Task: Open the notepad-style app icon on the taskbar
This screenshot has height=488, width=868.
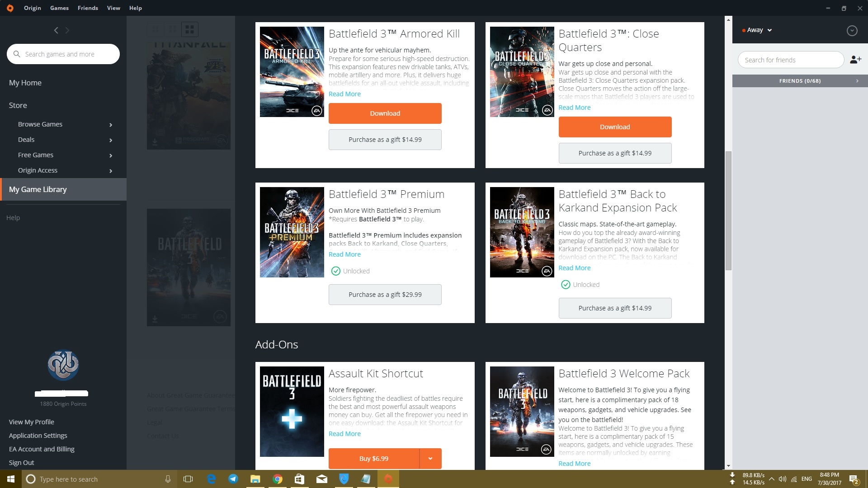Action: coord(366,479)
